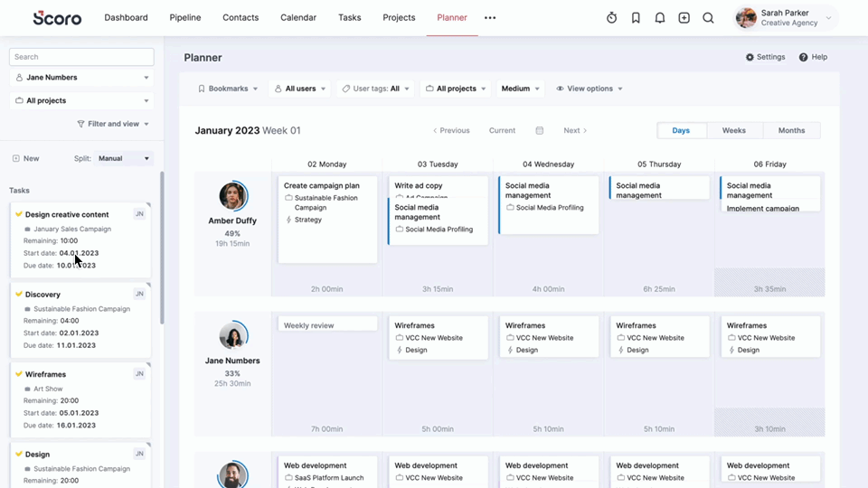Open the Filter and view dropdown
The image size is (868, 488).
click(113, 124)
